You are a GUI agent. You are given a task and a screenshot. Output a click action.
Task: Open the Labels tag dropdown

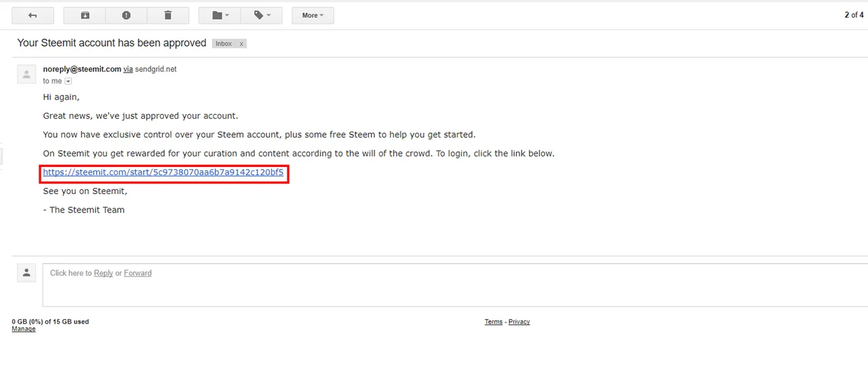(262, 15)
